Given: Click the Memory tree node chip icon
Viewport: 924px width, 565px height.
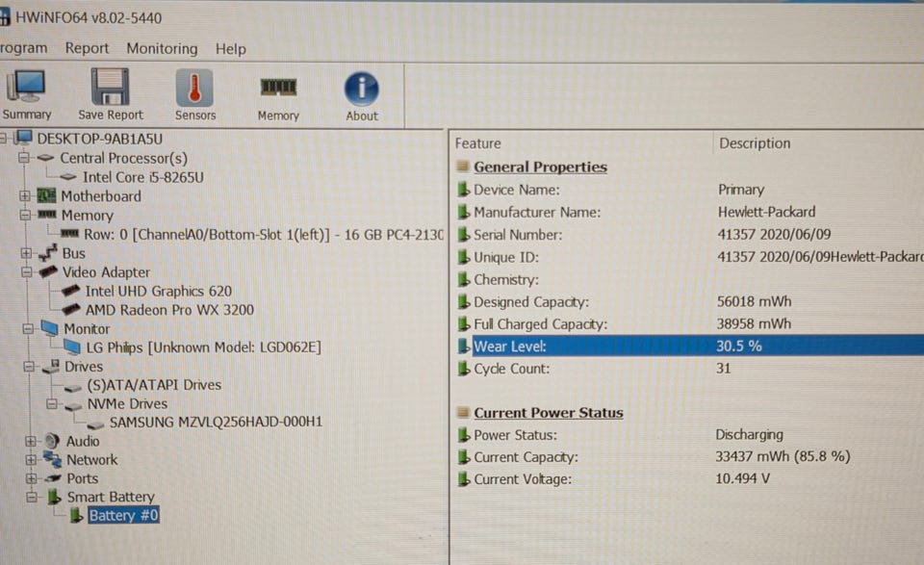Looking at the screenshot, I should click(47, 215).
